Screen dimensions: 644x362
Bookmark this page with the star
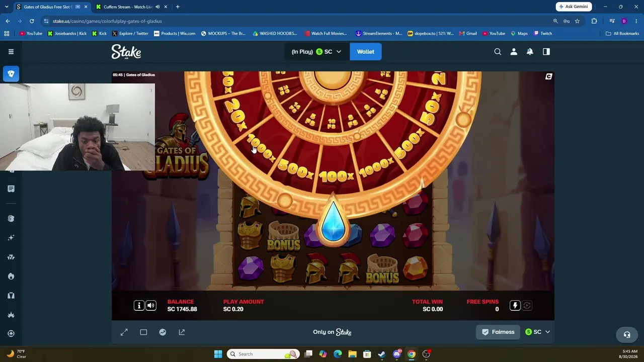(577, 21)
